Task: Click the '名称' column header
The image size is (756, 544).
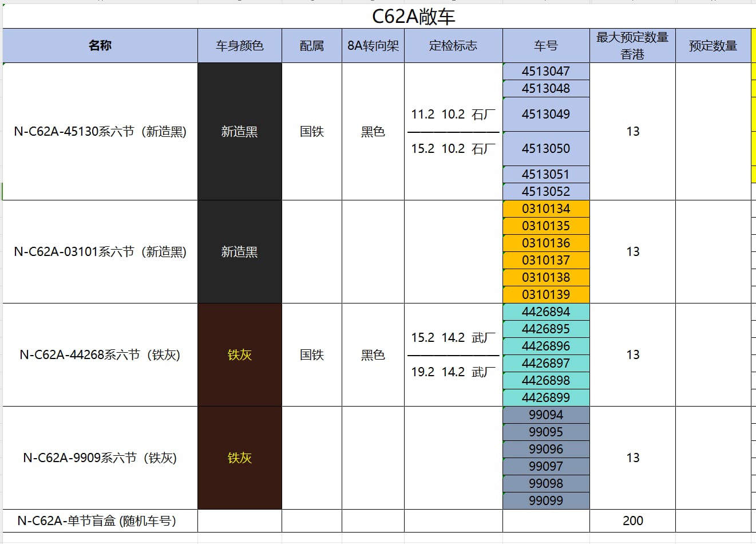Action: (x=100, y=46)
